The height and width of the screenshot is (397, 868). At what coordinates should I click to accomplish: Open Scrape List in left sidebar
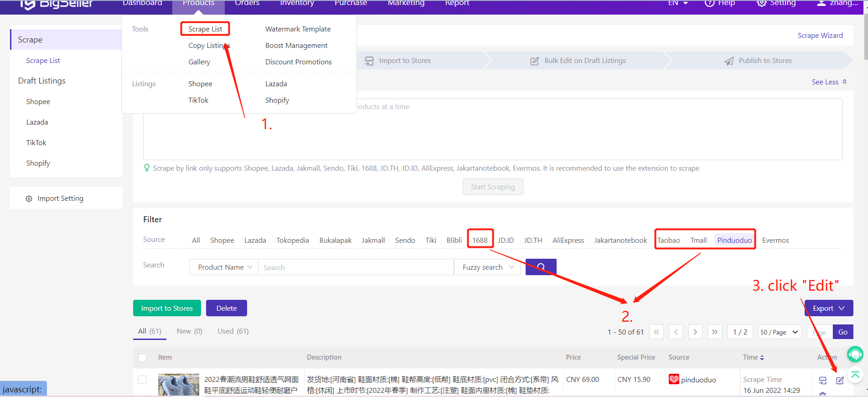(x=43, y=61)
